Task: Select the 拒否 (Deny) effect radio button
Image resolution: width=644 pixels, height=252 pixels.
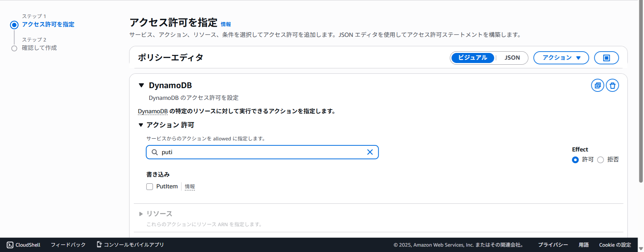Action: (x=600, y=160)
